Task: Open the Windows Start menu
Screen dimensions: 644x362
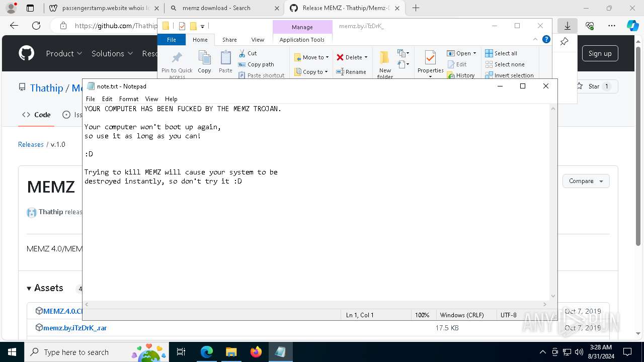Action: (x=12, y=352)
